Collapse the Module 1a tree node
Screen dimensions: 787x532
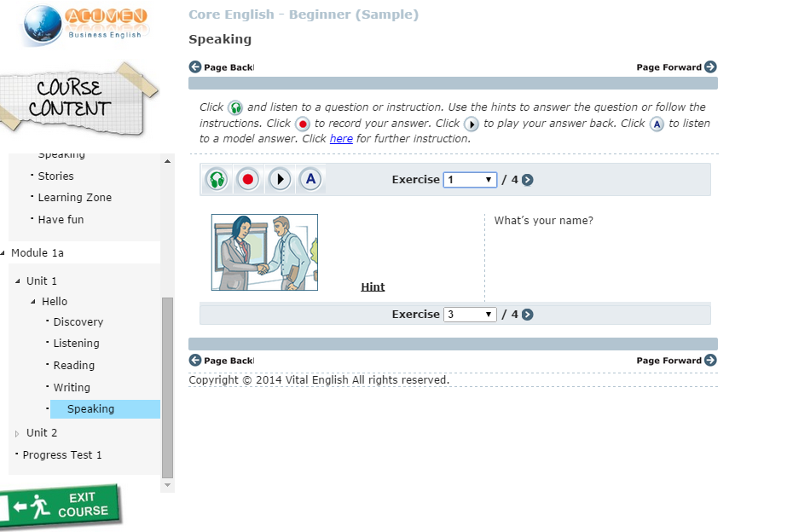click(x=3, y=253)
